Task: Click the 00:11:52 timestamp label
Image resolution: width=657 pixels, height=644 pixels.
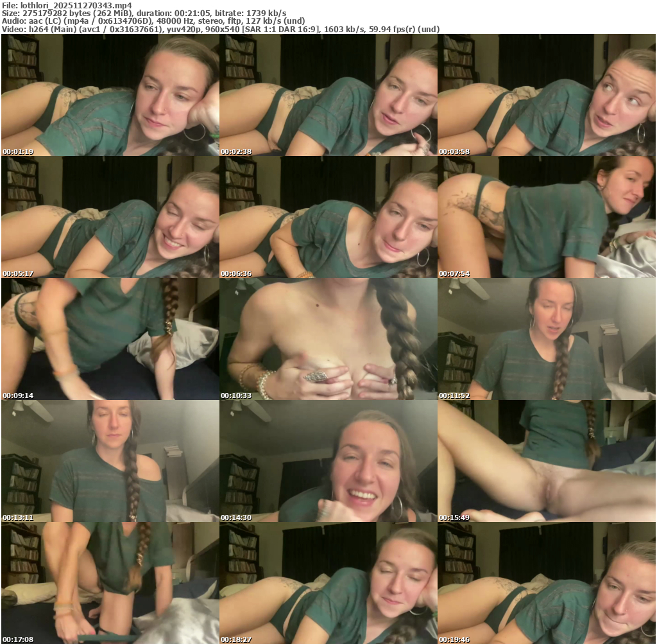Action: pos(454,396)
